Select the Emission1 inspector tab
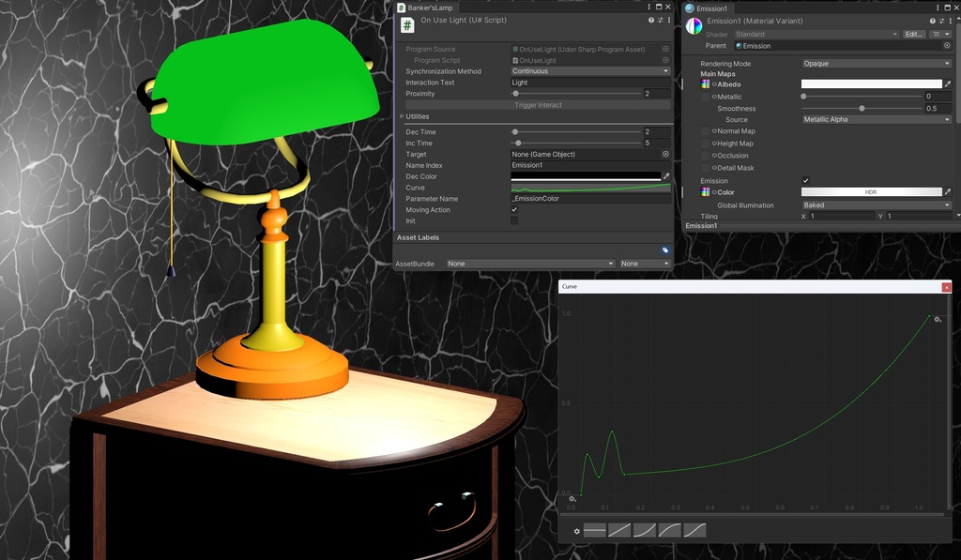This screenshot has width=961, height=560. coord(707,8)
